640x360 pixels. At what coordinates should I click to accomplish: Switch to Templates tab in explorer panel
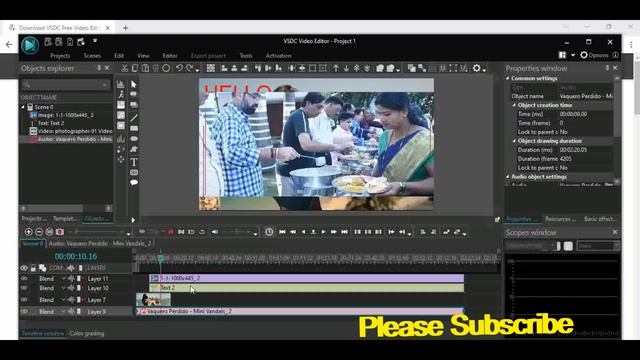click(65, 219)
